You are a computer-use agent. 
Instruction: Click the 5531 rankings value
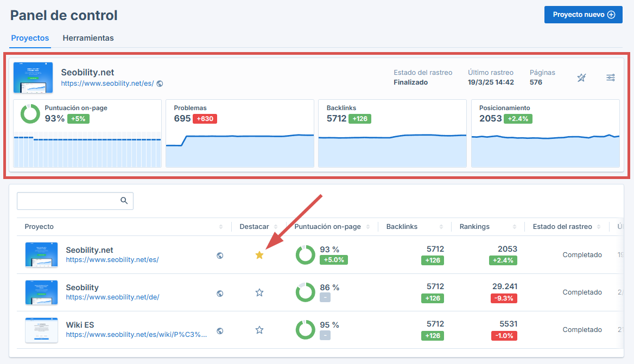(508, 324)
